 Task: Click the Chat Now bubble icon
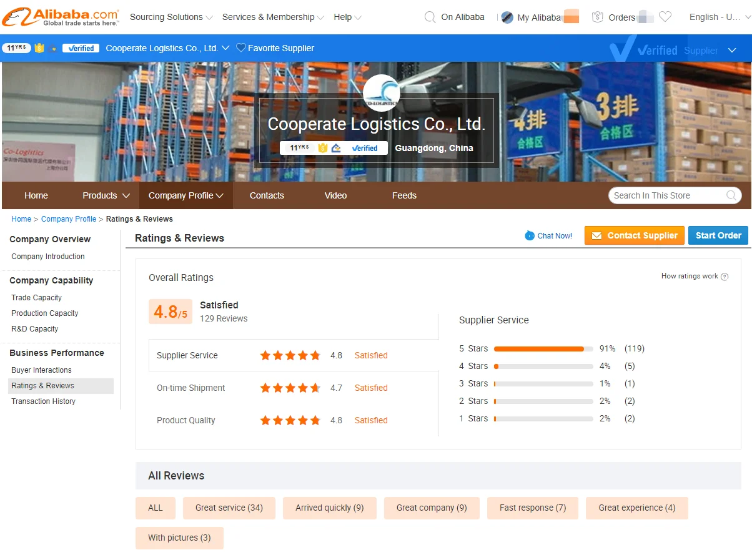point(530,235)
